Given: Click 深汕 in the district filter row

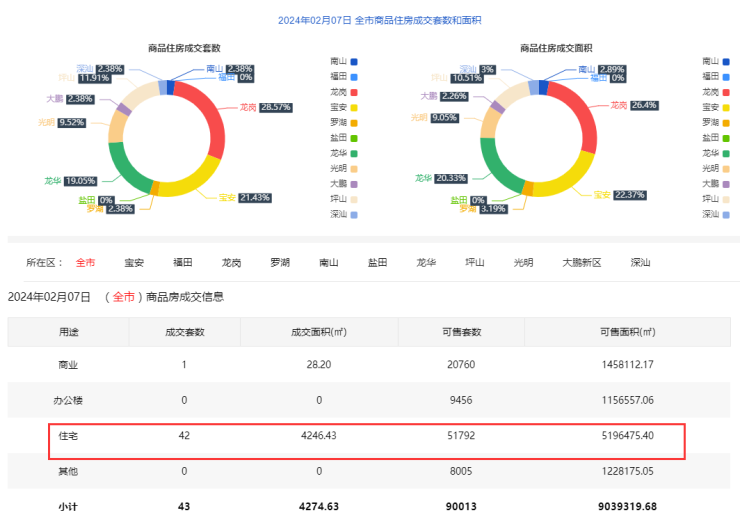Looking at the screenshot, I should pos(640,263).
